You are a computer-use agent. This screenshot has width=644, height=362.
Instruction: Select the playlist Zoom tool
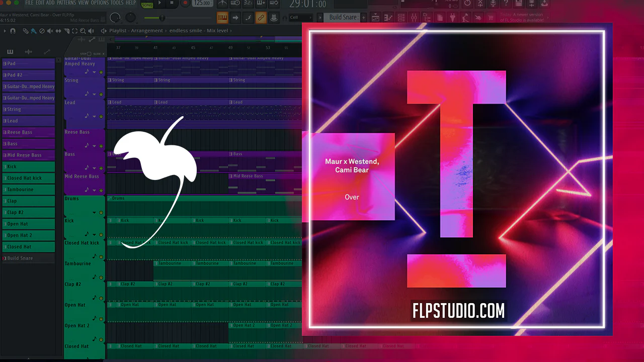coord(83,31)
